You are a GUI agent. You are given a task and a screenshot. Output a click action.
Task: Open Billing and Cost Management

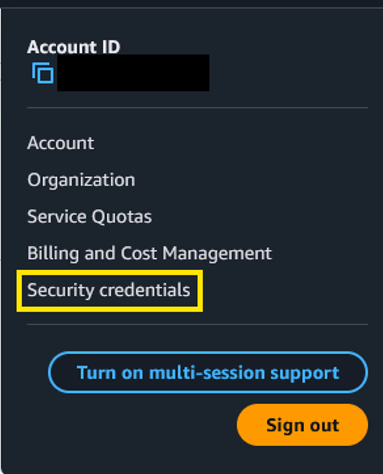coord(150,253)
